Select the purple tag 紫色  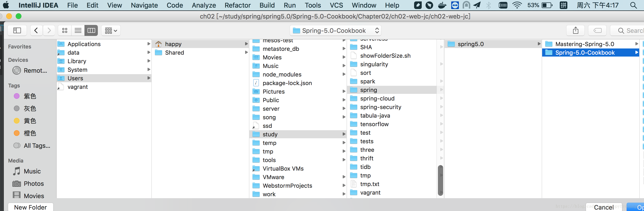pos(25,96)
